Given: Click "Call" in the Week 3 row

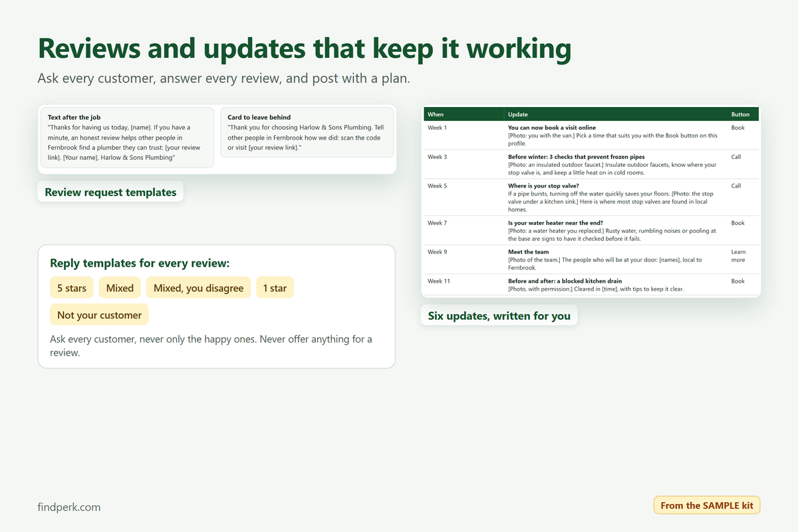Looking at the screenshot, I should [x=735, y=157].
